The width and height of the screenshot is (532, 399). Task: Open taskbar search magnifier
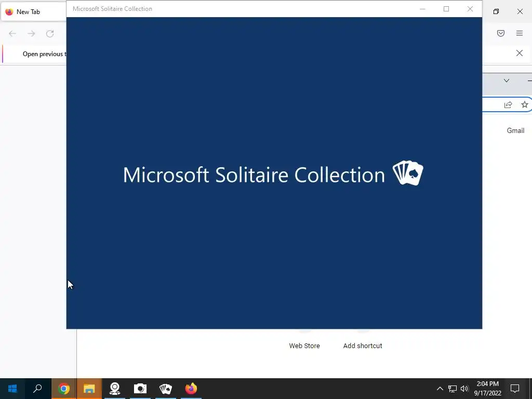[37, 389]
